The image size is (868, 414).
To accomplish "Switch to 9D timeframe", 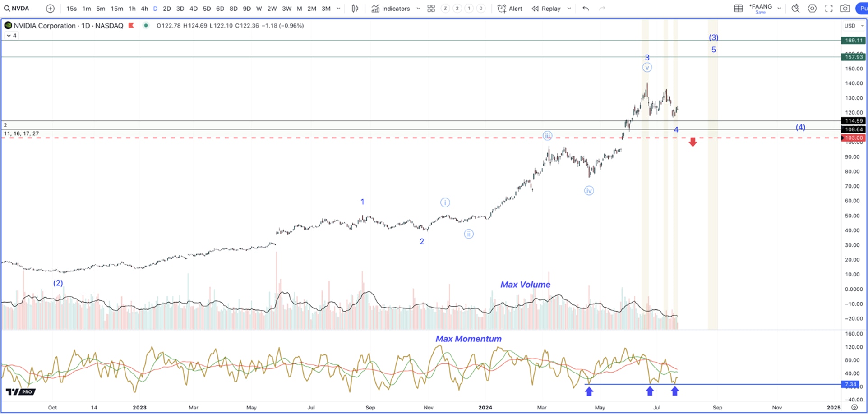I will coord(247,9).
